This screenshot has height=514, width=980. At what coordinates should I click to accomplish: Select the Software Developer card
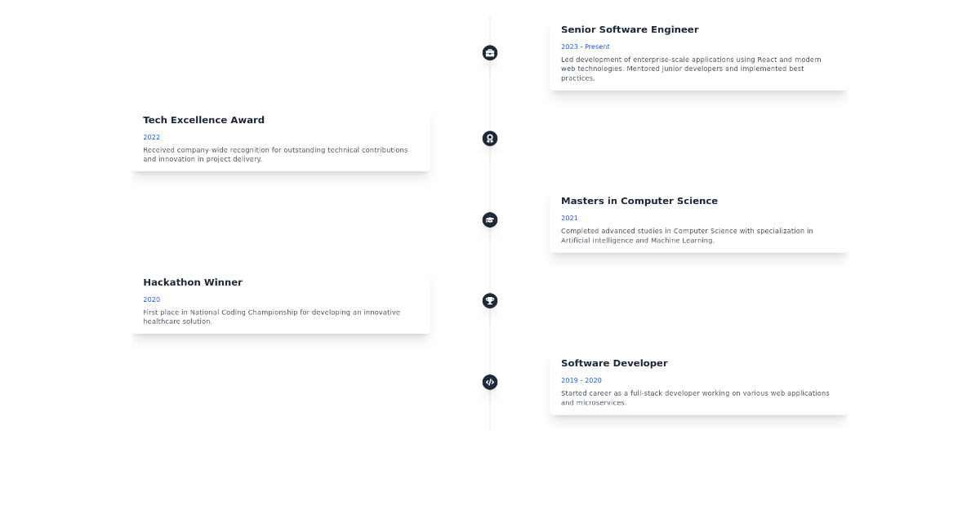point(698,382)
